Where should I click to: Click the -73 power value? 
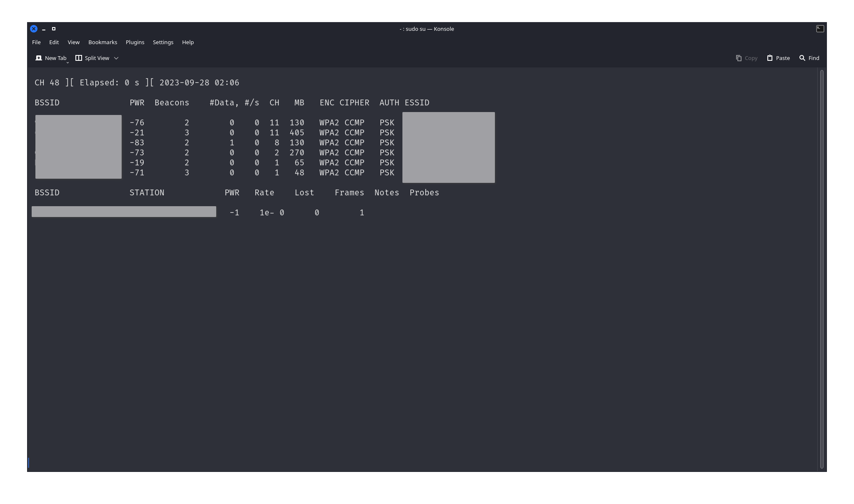(x=137, y=152)
